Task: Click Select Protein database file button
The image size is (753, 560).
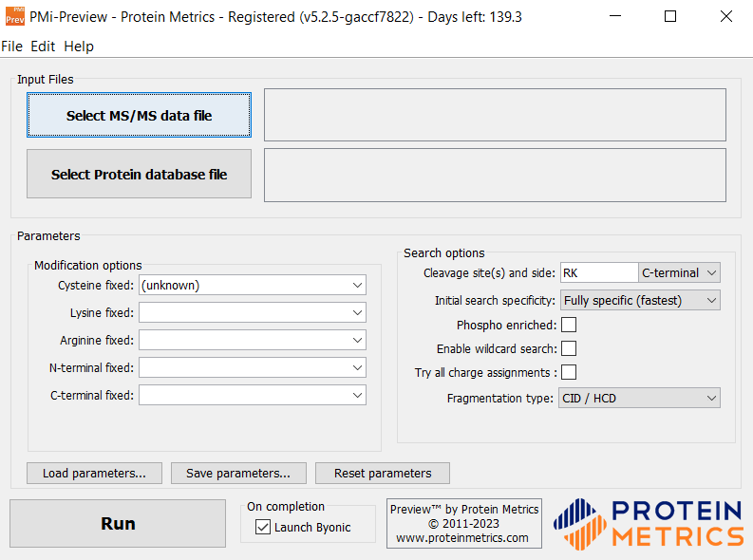Action: (x=139, y=174)
